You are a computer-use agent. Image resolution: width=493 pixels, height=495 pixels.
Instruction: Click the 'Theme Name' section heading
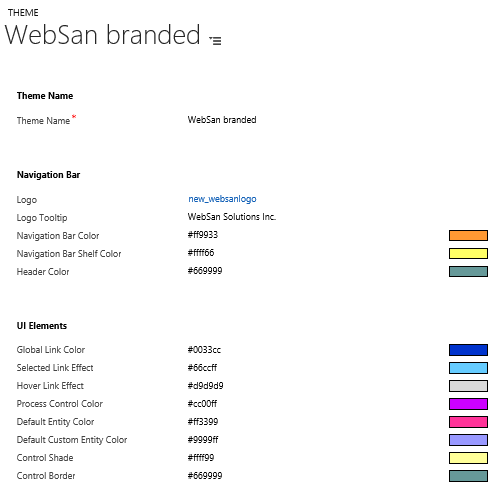[45, 96]
